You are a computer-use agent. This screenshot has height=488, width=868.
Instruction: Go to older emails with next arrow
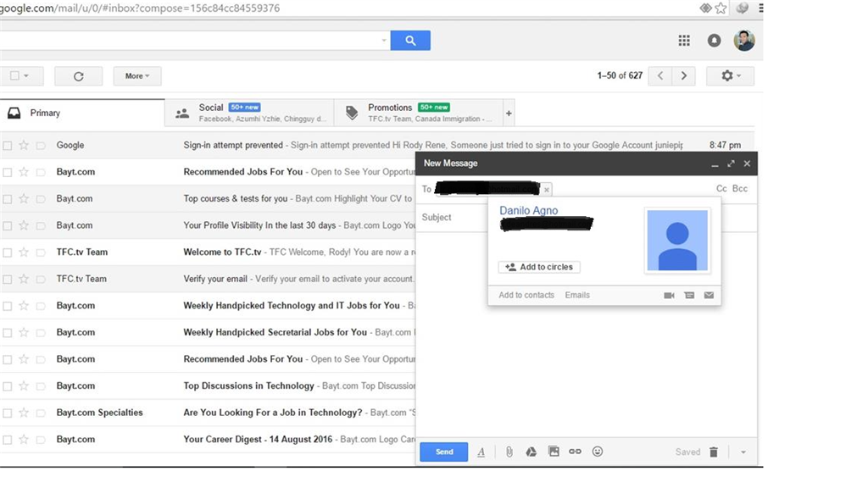click(x=684, y=75)
